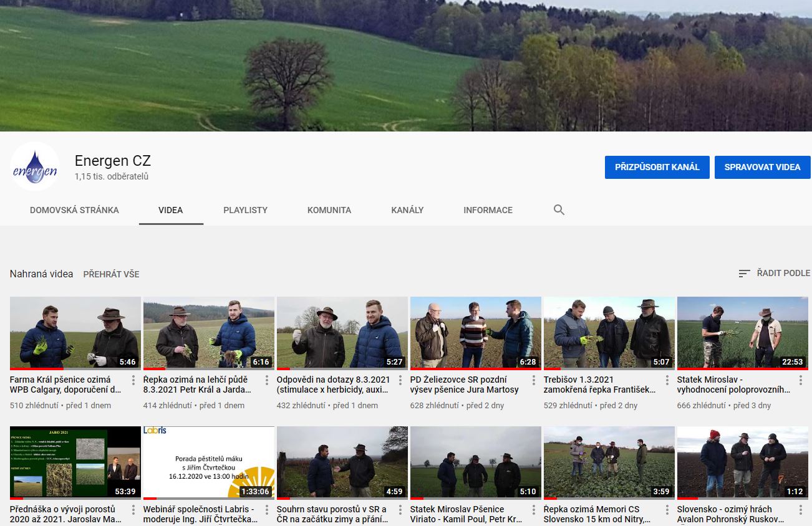Click title PD Želiezovce SR pozdní výsev
Viewport: 812px width, 526px height.
coord(465,385)
